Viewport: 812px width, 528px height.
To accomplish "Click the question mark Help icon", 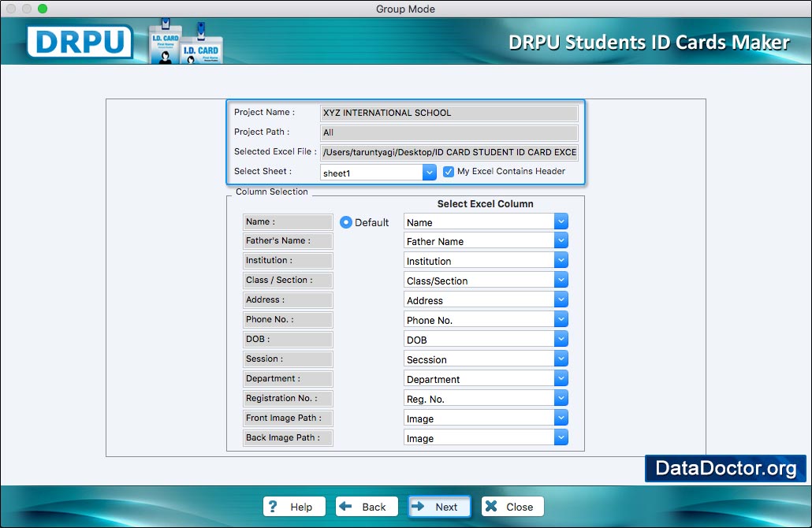I will click(x=273, y=506).
